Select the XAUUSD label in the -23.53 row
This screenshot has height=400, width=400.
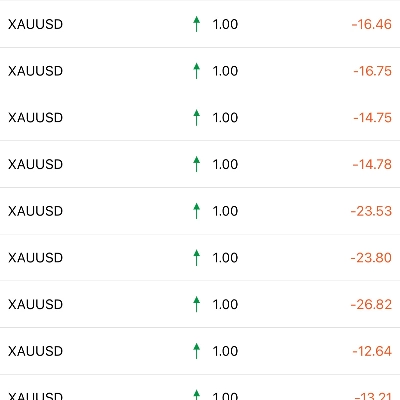[35, 211]
